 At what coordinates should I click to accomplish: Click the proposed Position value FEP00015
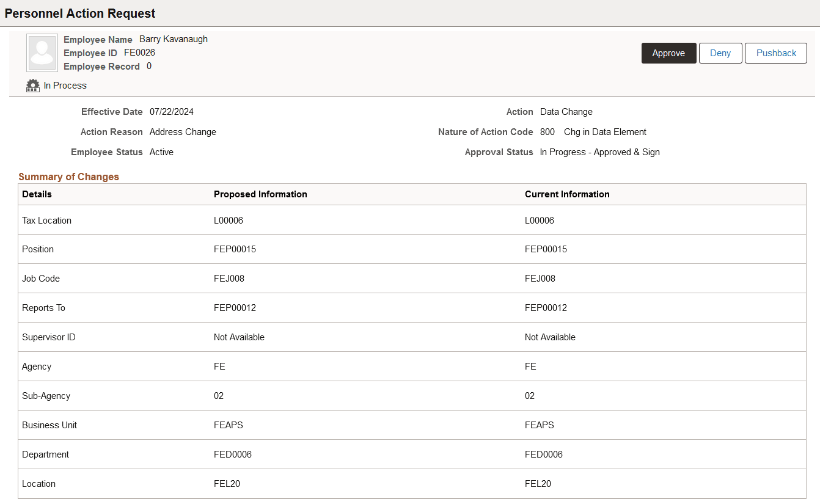(235, 249)
